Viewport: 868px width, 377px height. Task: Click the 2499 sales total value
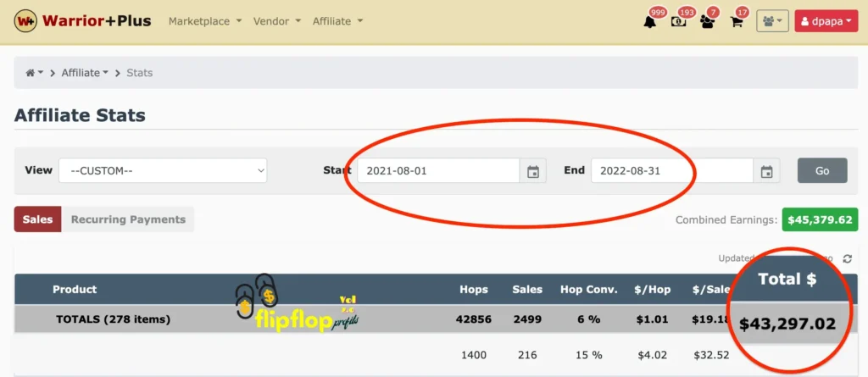[527, 319]
